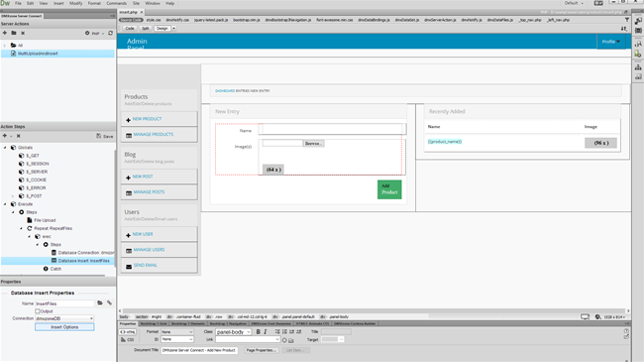Open the Format dropdown in Properties
Screen dimensions: 644x362
click(177, 332)
